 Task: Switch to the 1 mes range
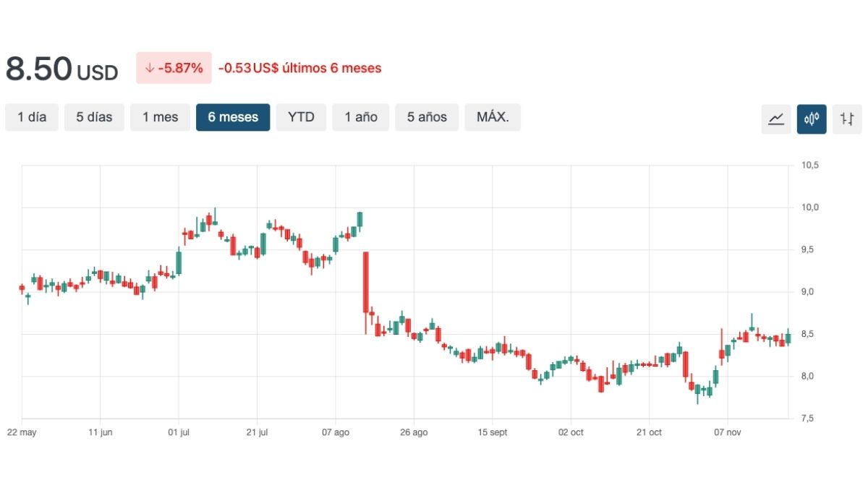tap(160, 117)
